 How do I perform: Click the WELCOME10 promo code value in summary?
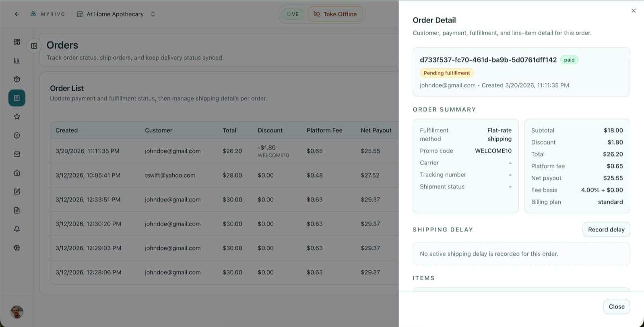pyautogui.click(x=493, y=151)
